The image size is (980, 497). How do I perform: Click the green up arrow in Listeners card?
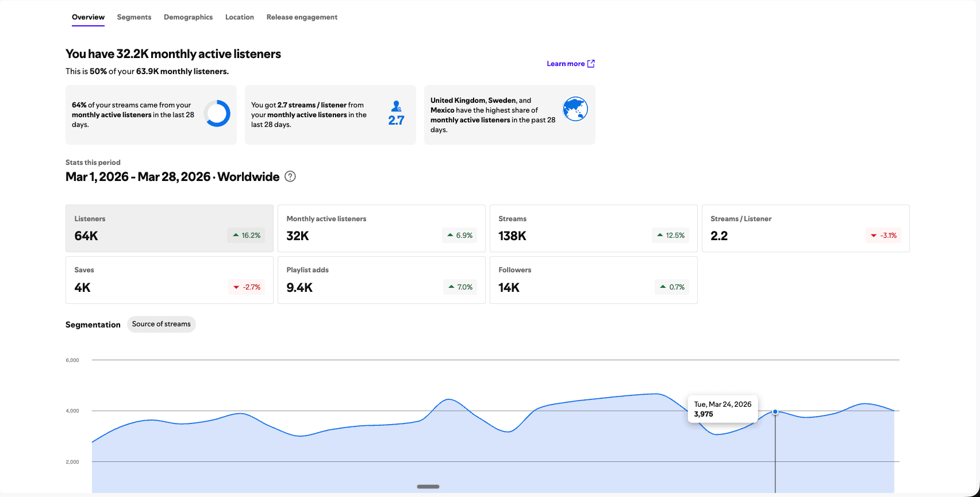coord(236,235)
